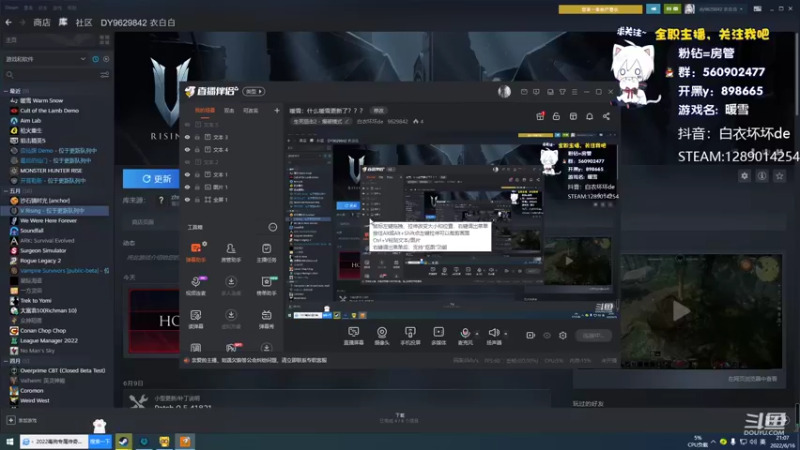Click the Steam recent clock filter icon

click(95, 59)
